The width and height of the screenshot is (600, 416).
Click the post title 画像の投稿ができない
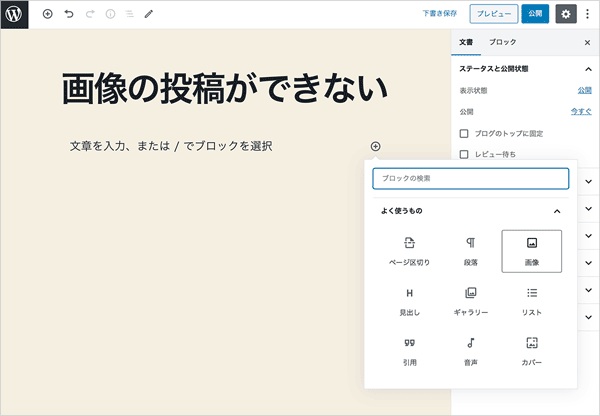(225, 89)
